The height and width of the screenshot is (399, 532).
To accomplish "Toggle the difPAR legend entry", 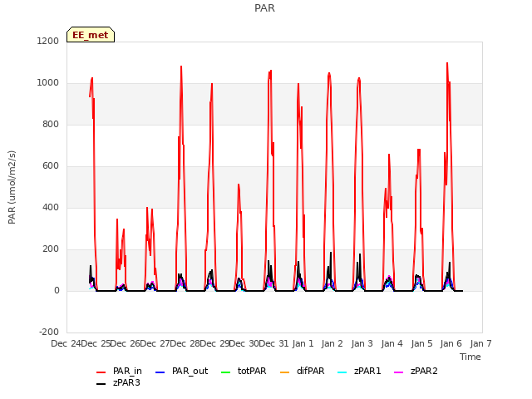I will [x=303, y=372].
